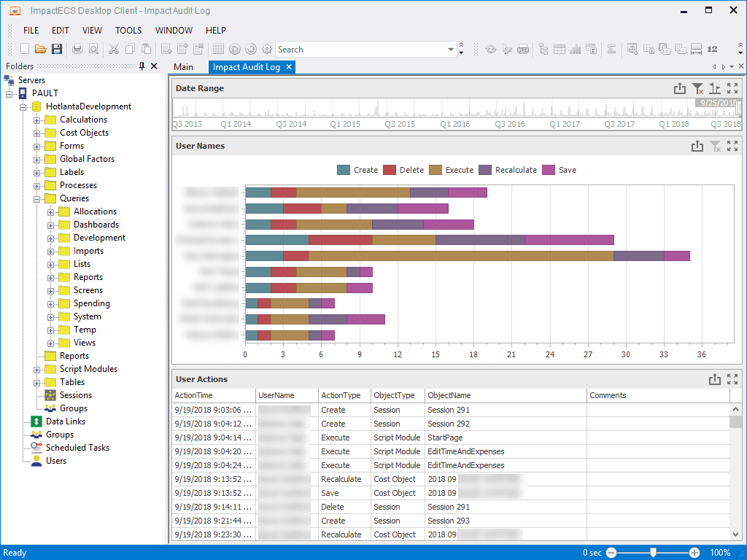Open the FILE menu
The width and height of the screenshot is (747, 560).
pos(31,30)
